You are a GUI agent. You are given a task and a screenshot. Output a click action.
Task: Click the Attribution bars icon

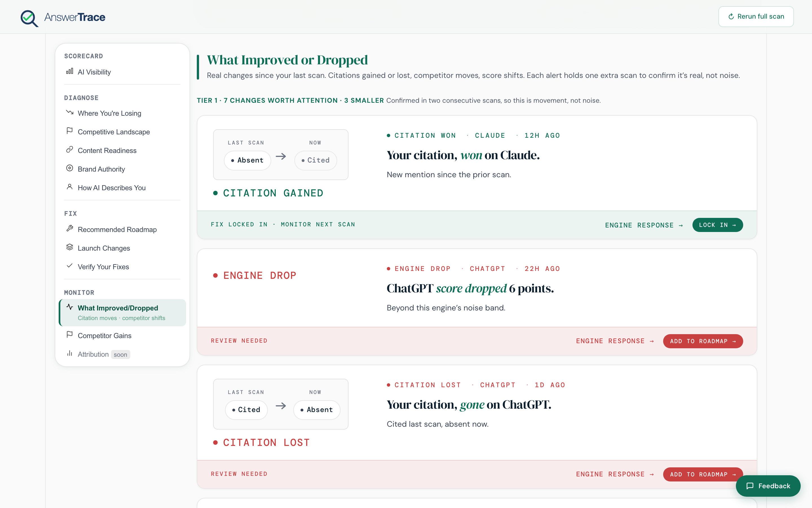(x=69, y=353)
